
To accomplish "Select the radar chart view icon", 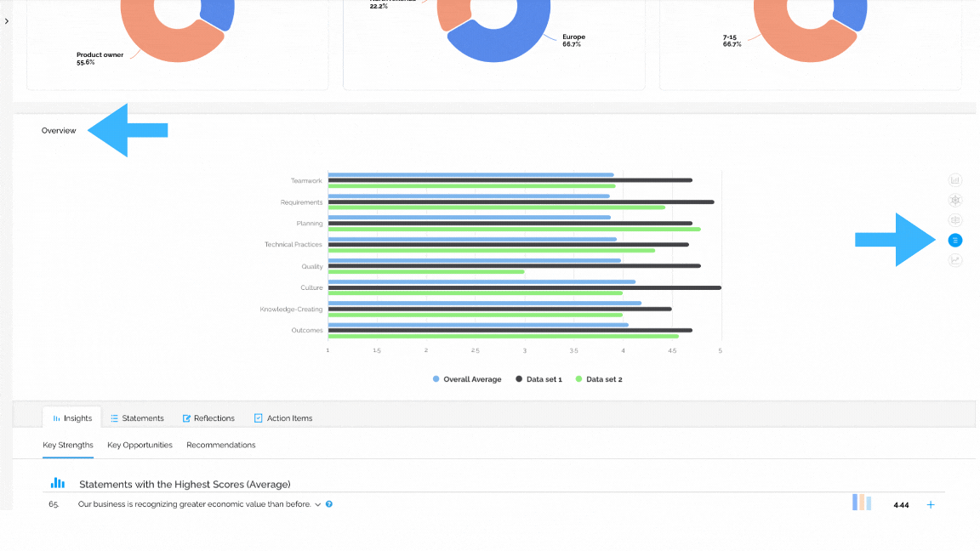I will [955, 201].
